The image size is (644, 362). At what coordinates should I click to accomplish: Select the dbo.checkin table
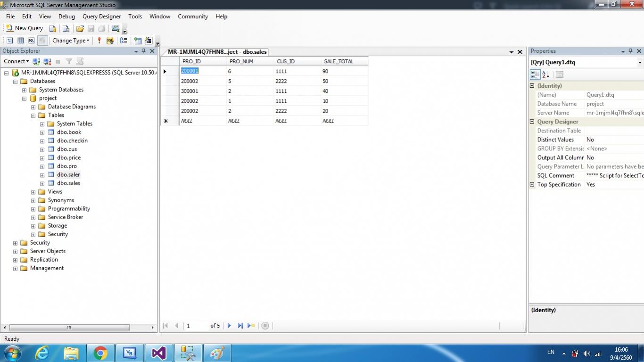(72, 140)
